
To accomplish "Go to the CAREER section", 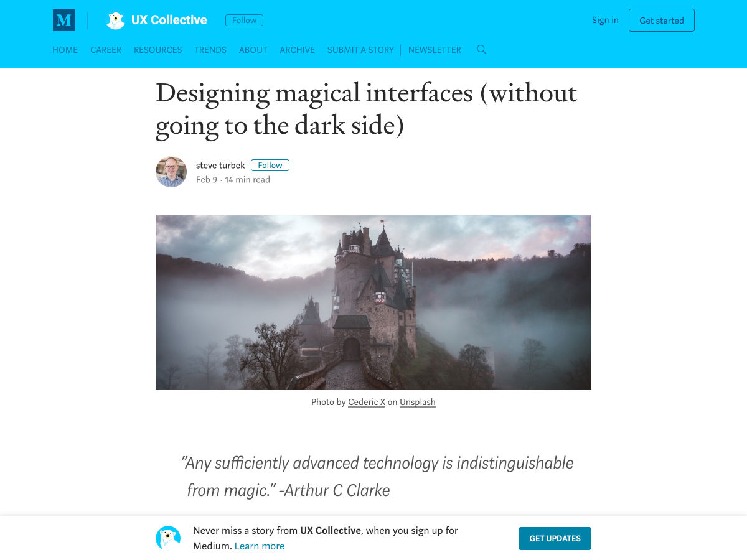I will tap(106, 50).
